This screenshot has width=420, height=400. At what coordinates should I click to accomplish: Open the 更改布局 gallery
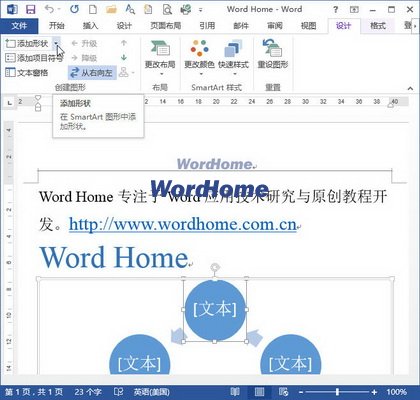[160, 58]
